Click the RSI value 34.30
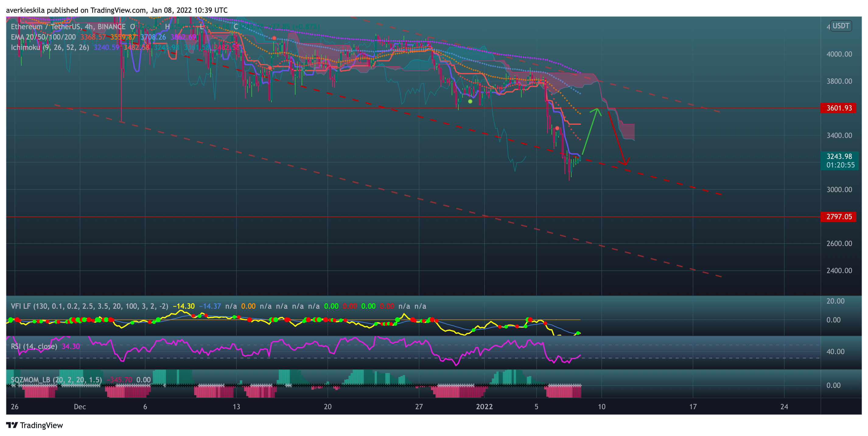 tap(71, 346)
